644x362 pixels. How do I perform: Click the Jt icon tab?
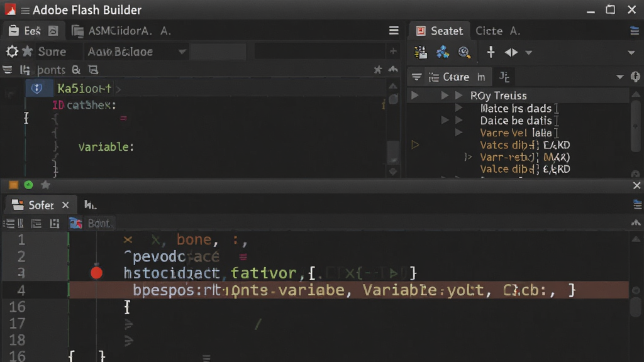(x=504, y=77)
